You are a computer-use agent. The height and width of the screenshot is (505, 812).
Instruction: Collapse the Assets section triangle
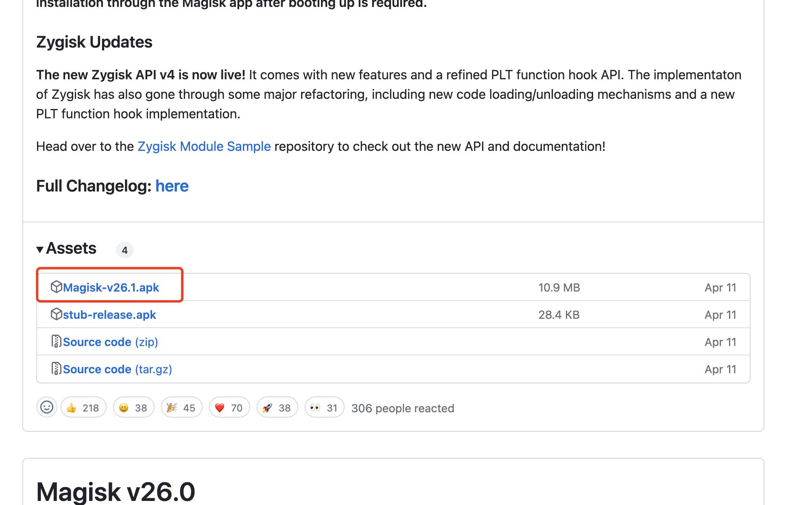pyautogui.click(x=40, y=249)
